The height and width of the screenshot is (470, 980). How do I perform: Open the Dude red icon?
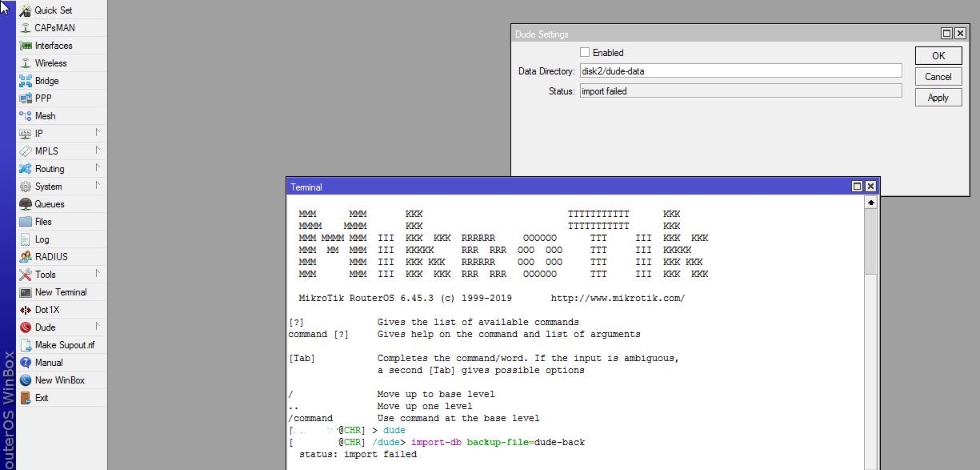(x=26, y=327)
